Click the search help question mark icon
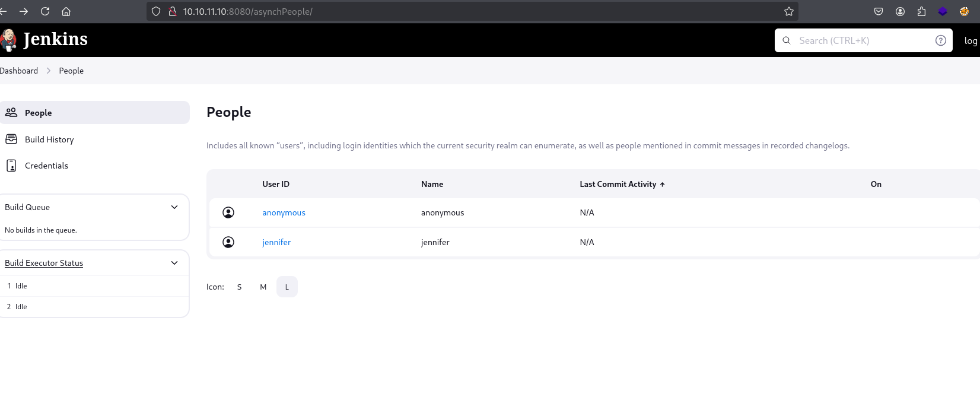 coord(940,40)
